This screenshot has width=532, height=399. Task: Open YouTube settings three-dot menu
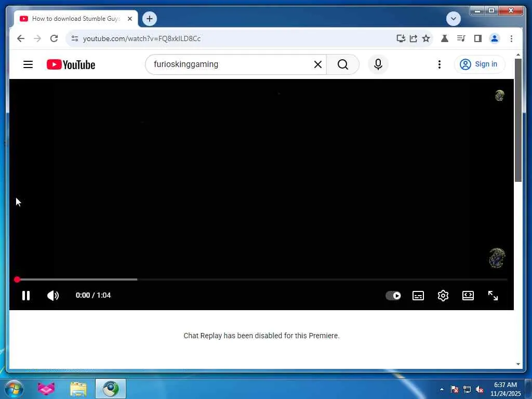point(440,64)
